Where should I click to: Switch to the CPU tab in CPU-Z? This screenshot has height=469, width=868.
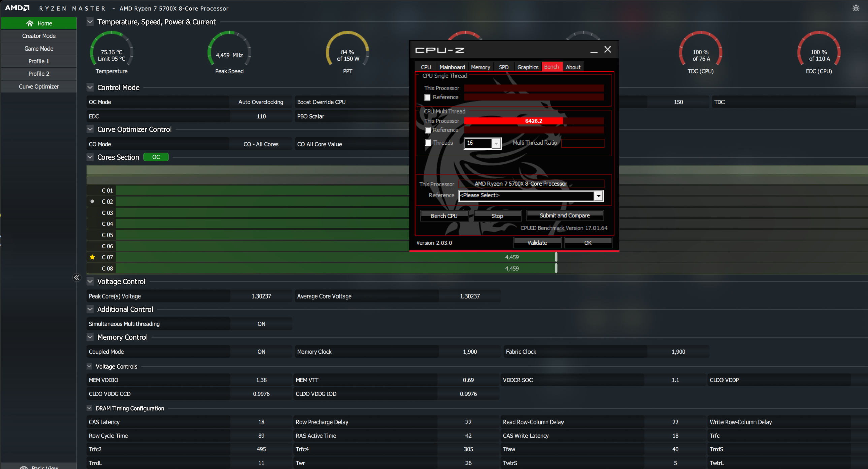pos(426,67)
